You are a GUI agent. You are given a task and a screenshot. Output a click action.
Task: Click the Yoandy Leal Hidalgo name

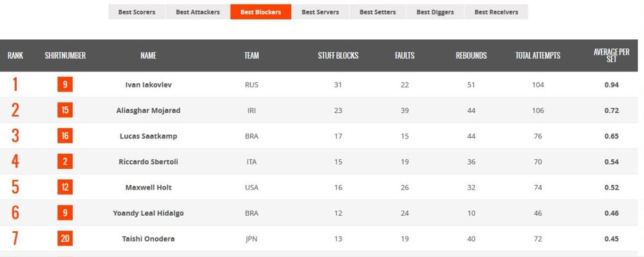pos(148,213)
